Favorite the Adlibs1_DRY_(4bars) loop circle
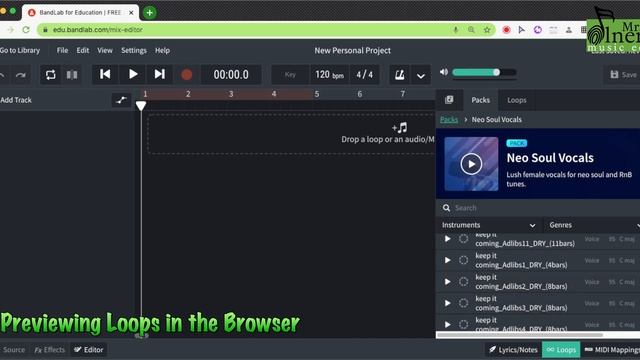Screen dimensions: 640x360 point(463,260)
